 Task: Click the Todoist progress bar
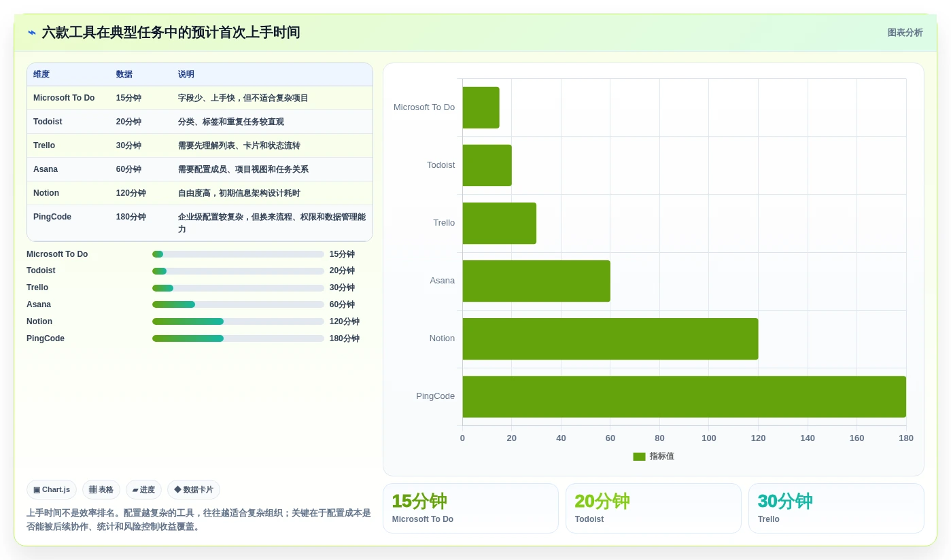(238, 271)
